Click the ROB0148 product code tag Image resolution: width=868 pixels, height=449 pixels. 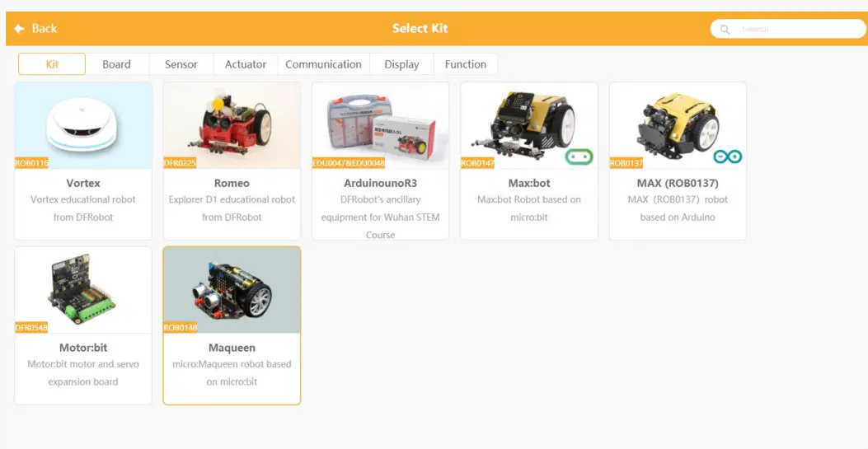[181, 328]
